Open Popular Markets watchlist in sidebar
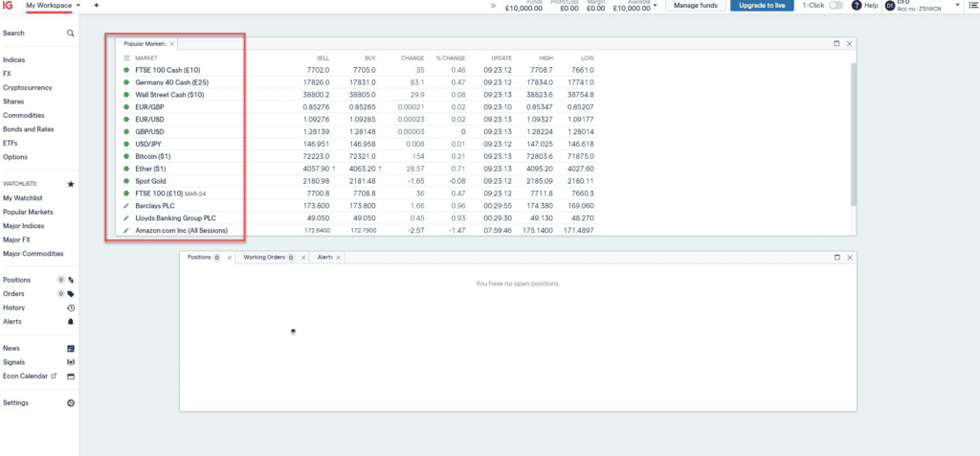The image size is (980, 456). coord(28,212)
